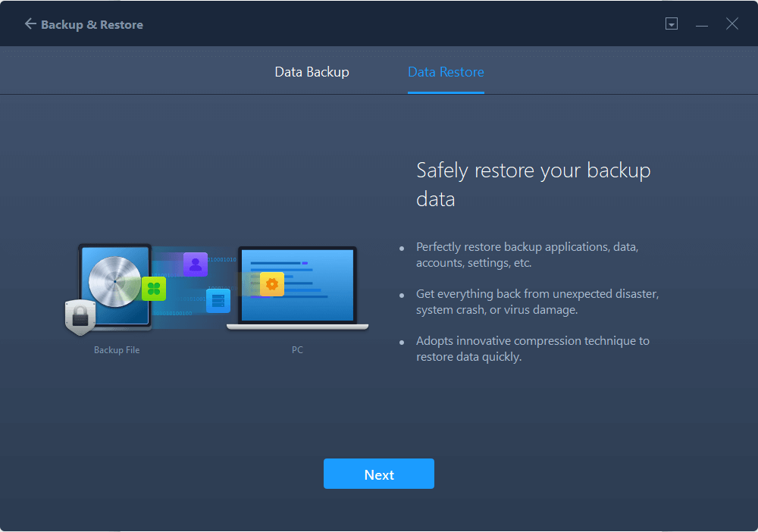The image size is (758, 532).
Task: Click the green clover application icon
Action: point(154,289)
